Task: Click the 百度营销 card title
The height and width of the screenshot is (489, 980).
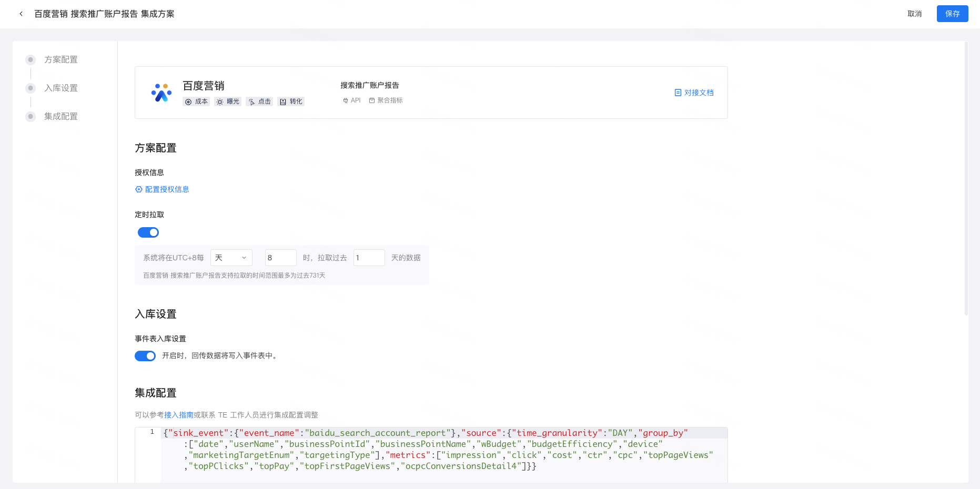Action: (204, 86)
